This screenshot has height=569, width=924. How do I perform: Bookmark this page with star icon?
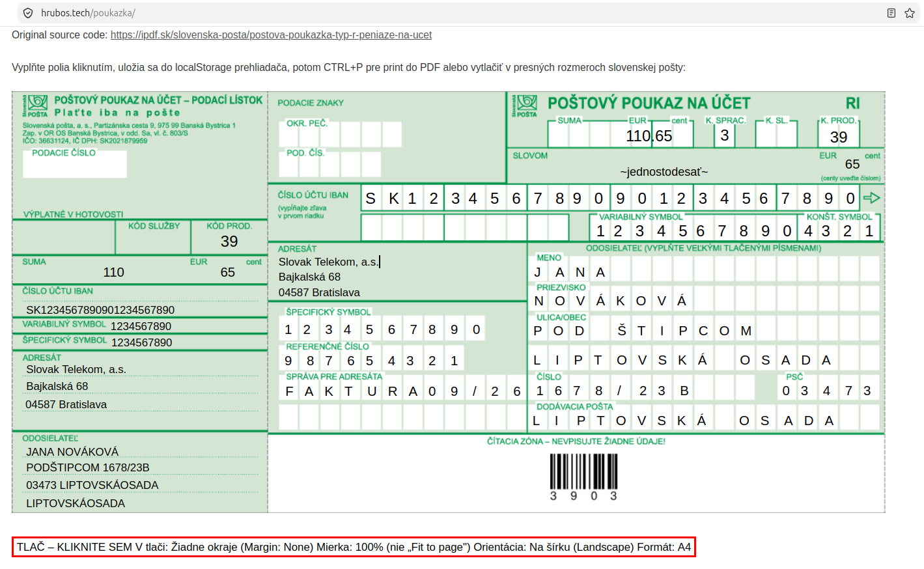pyautogui.click(x=910, y=13)
